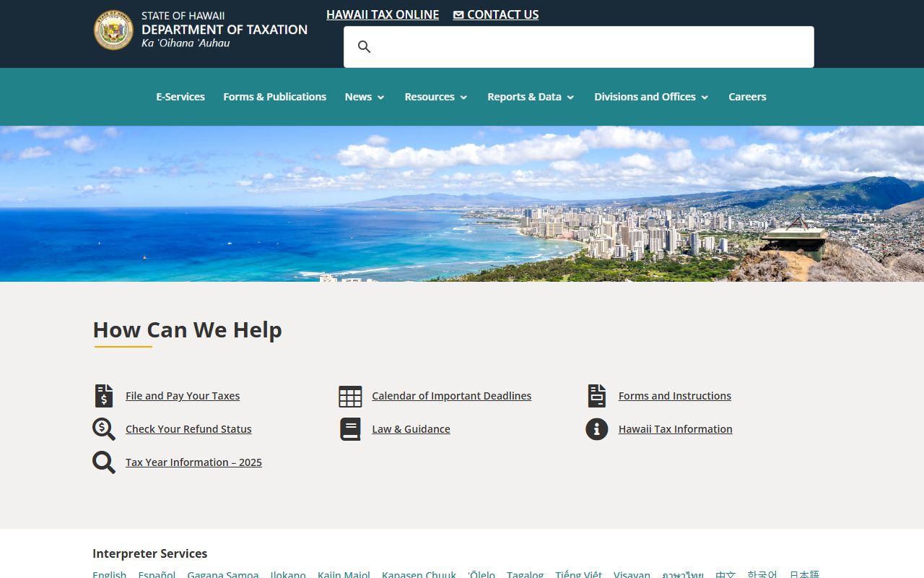
Task: Click the refund status dollar magnifier icon
Action: (104, 429)
